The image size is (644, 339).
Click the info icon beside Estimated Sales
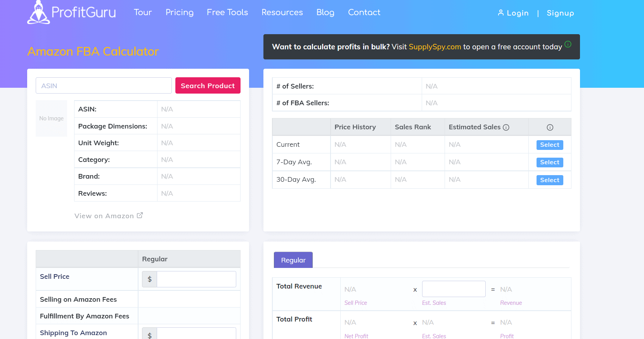click(506, 127)
